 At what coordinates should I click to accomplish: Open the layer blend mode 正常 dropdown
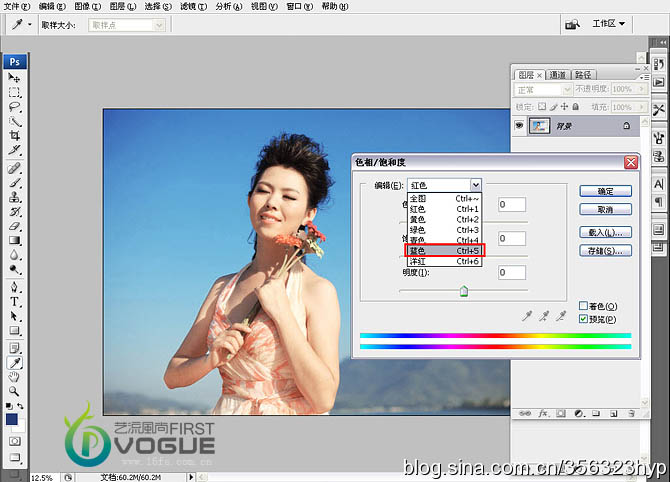[x=543, y=89]
